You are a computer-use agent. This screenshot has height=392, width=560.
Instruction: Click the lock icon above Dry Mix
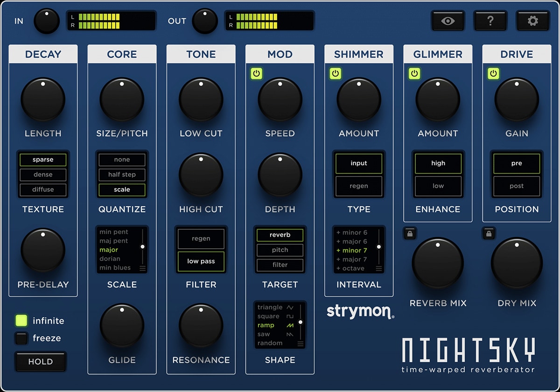tap(489, 233)
